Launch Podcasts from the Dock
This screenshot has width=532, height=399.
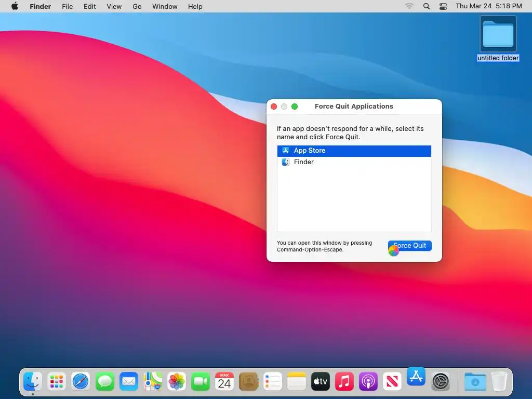point(368,381)
